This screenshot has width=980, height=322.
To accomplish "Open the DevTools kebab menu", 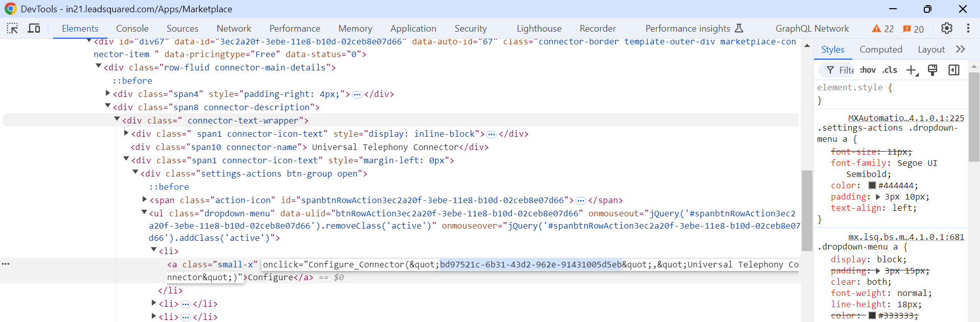I will tap(968, 29).
